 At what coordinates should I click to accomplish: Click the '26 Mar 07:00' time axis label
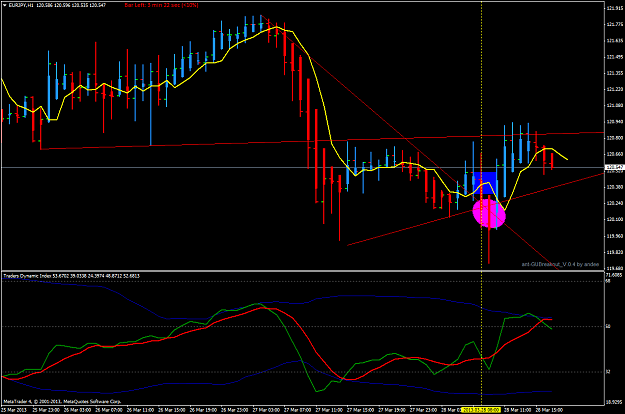109,410
